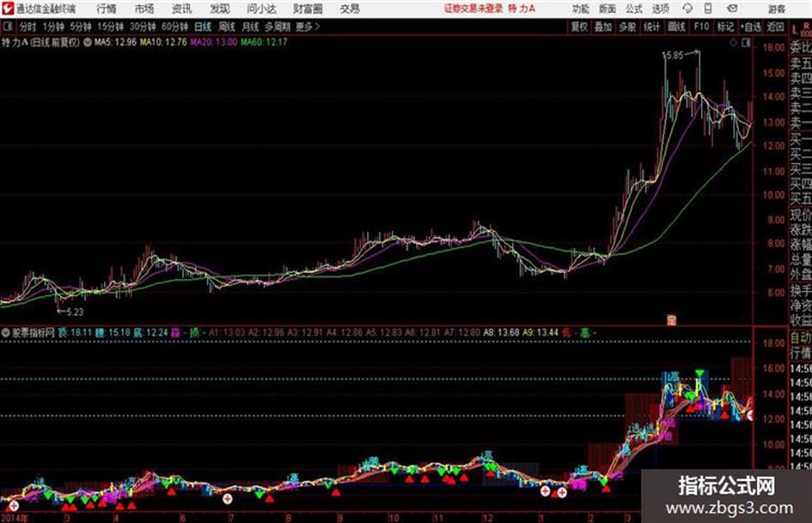Open the 选项 menu
Viewport: 812px width, 523px height.
(661, 9)
